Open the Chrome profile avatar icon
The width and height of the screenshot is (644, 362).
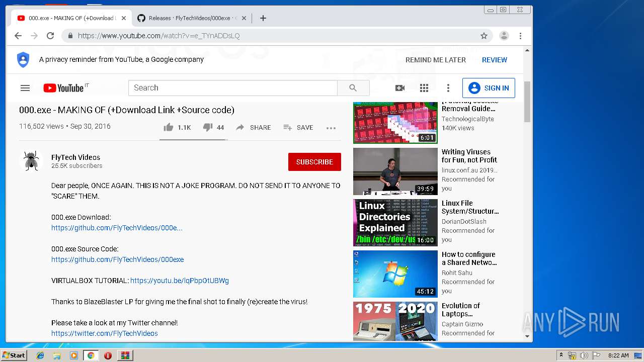pyautogui.click(x=504, y=36)
